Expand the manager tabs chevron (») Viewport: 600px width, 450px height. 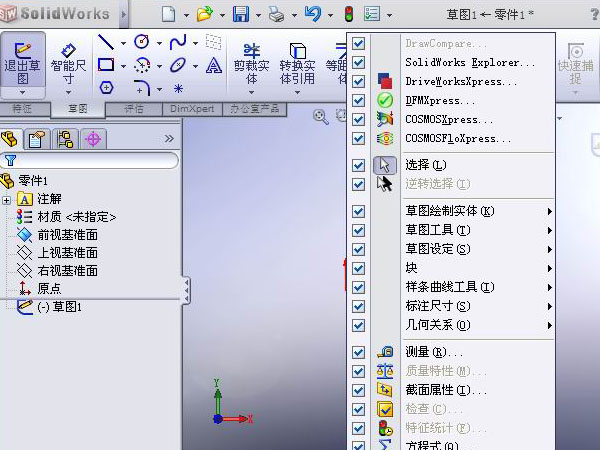169,139
